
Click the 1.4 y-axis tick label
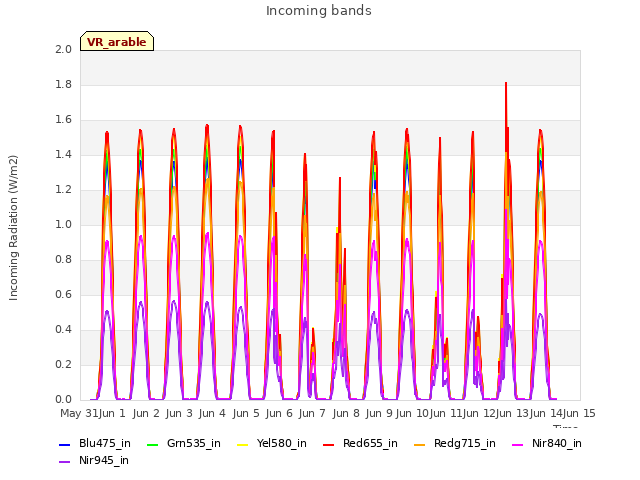(63, 155)
